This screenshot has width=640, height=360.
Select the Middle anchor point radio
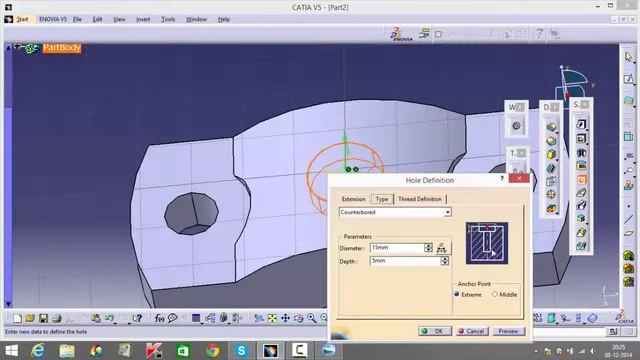tap(495, 294)
